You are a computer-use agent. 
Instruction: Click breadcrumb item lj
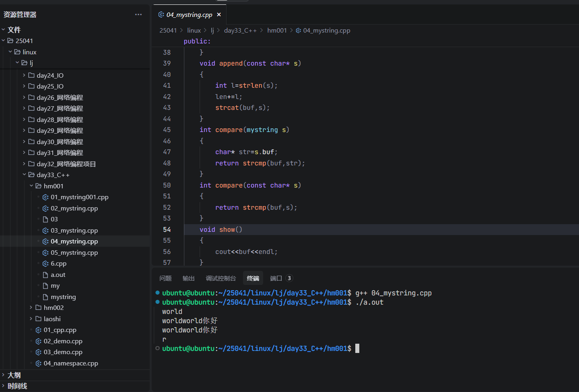click(212, 31)
